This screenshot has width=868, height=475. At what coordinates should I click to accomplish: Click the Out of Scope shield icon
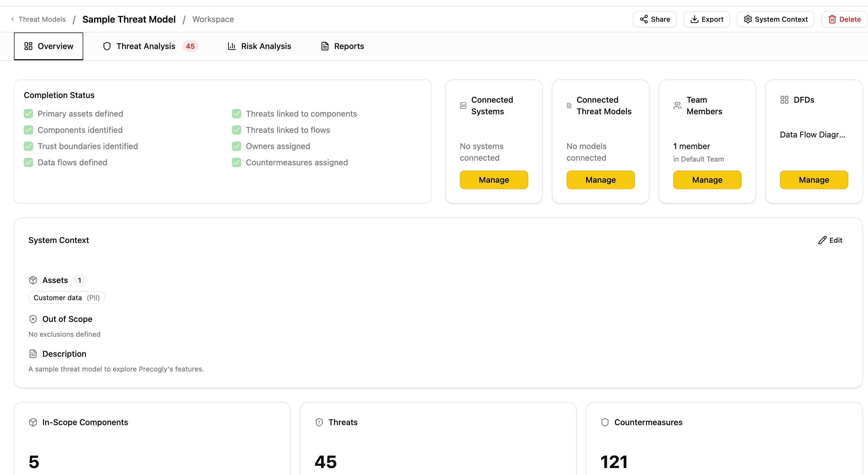pyautogui.click(x=33, y=319)
